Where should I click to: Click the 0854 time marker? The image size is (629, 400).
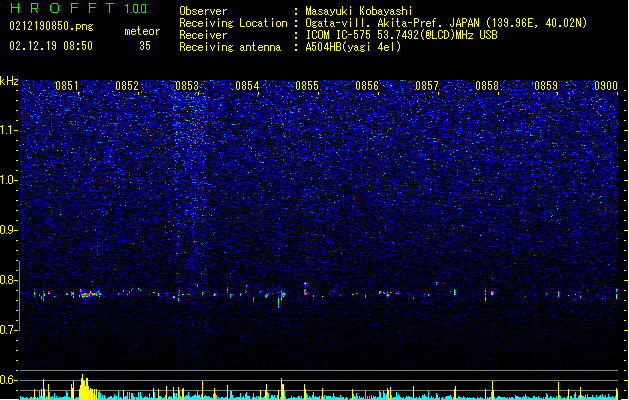(247, 86)
